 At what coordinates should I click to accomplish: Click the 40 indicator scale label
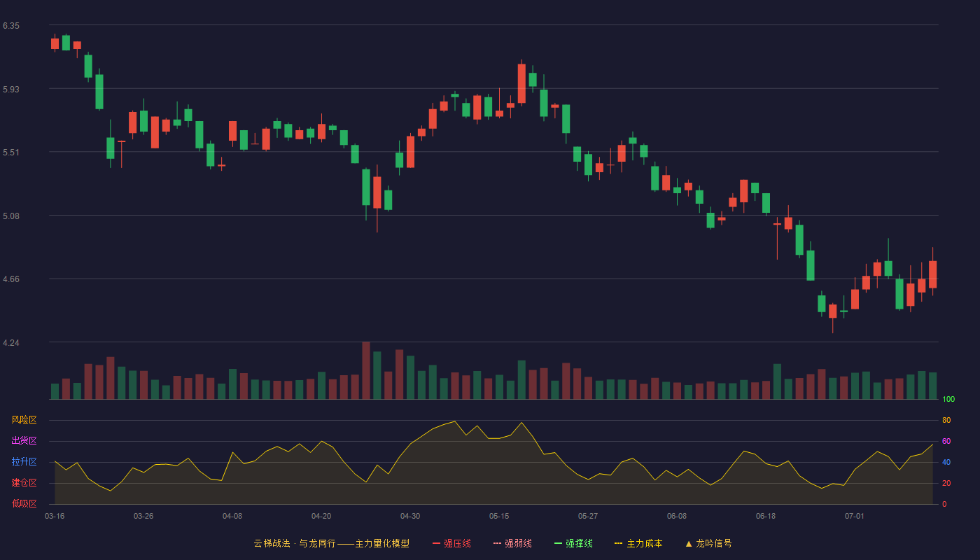(946, 462)
